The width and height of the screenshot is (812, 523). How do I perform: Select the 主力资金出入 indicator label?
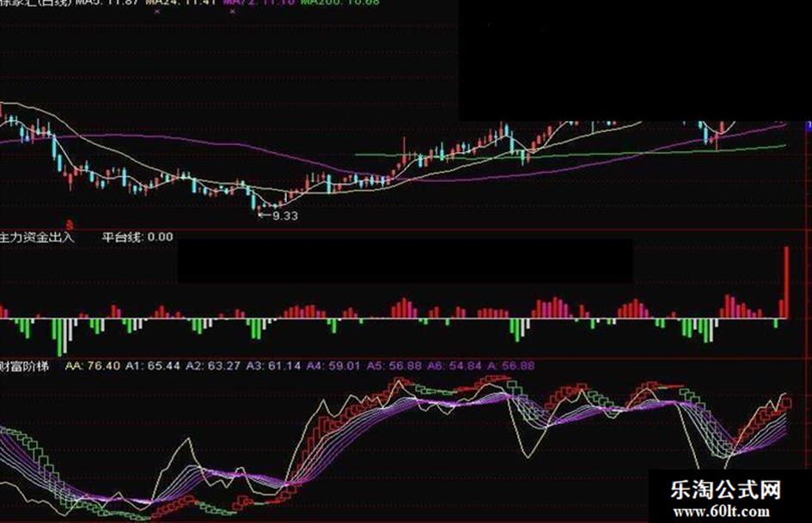[x=37, y=237]
